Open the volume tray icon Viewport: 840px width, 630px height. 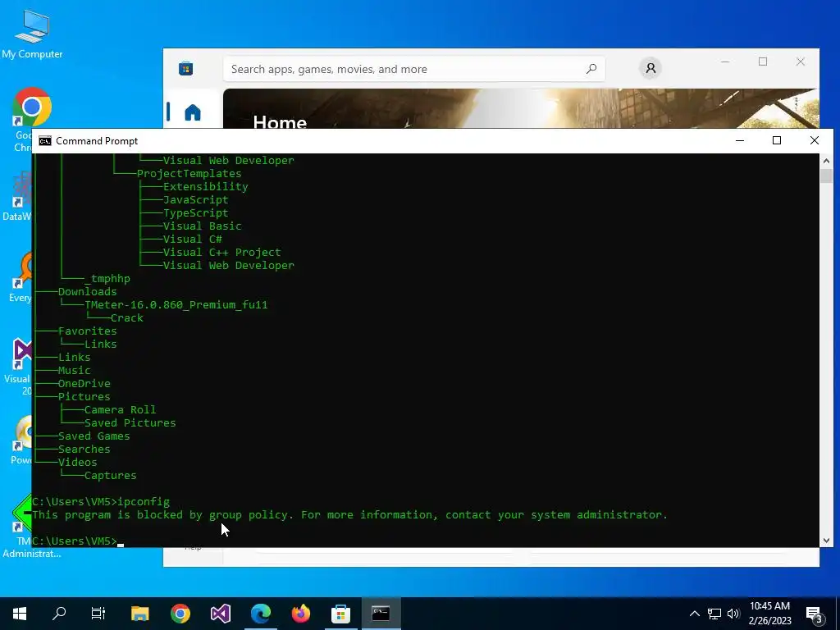tap(733, 614)
